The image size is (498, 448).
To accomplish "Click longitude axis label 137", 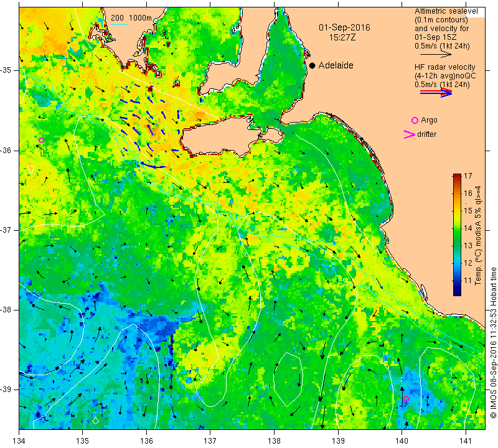I will 210,441.
